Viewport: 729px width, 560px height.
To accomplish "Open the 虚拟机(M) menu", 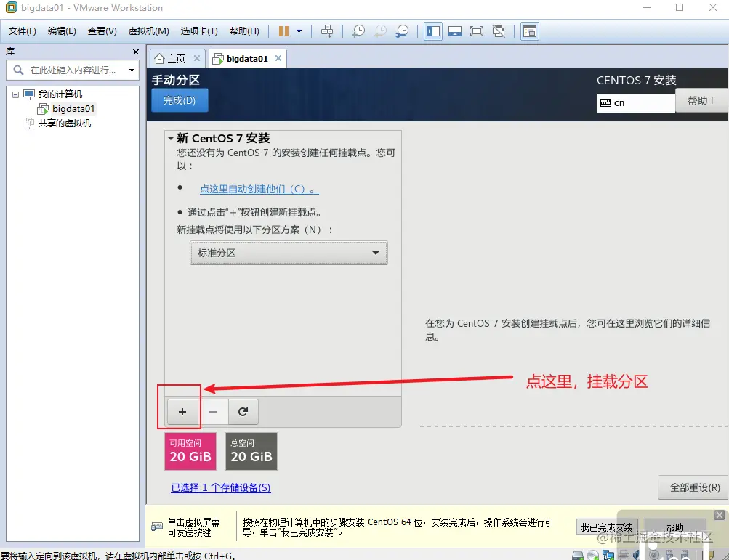I will click(149, 31).
